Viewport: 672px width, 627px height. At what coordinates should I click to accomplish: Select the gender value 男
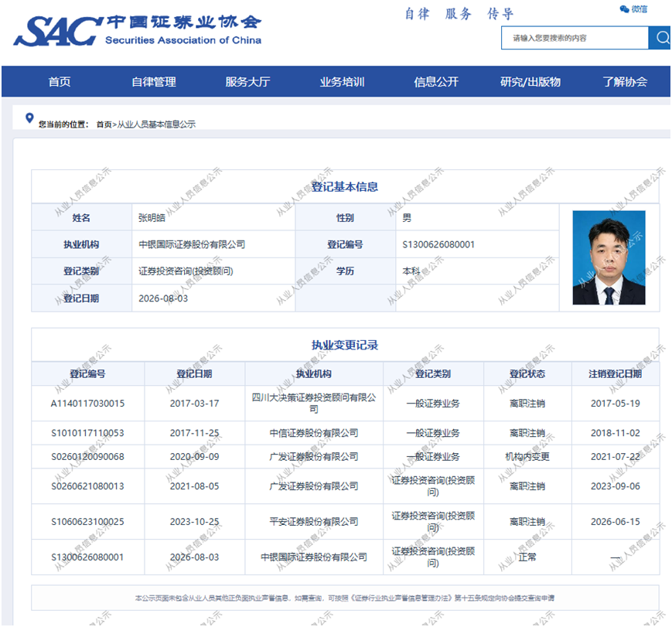pos(407,218)
